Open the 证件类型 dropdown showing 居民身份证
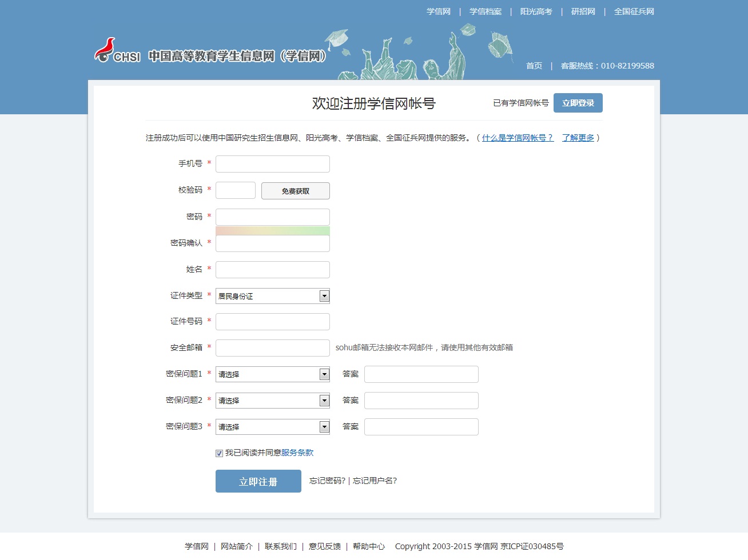Image resolution: width=748 pixels, height=560 pixels. pyautogui.click(x=273, y=296)
